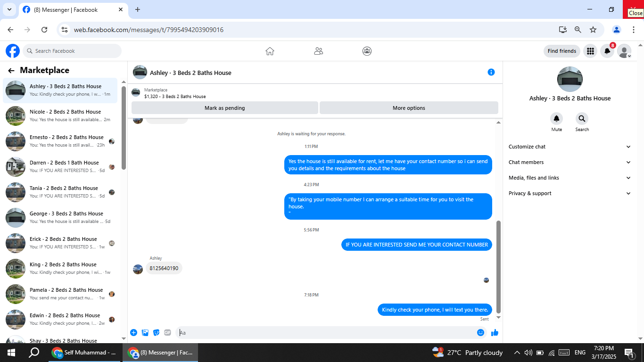Open a new Chrome tab
644x362 pixels.
138,9
